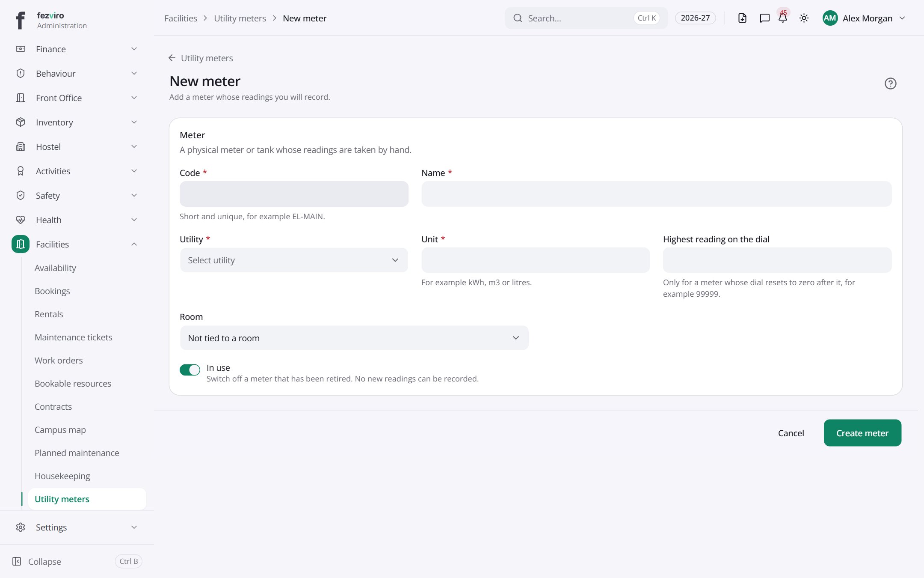Expand the Settings menu chevron

(x=134, y=527)
